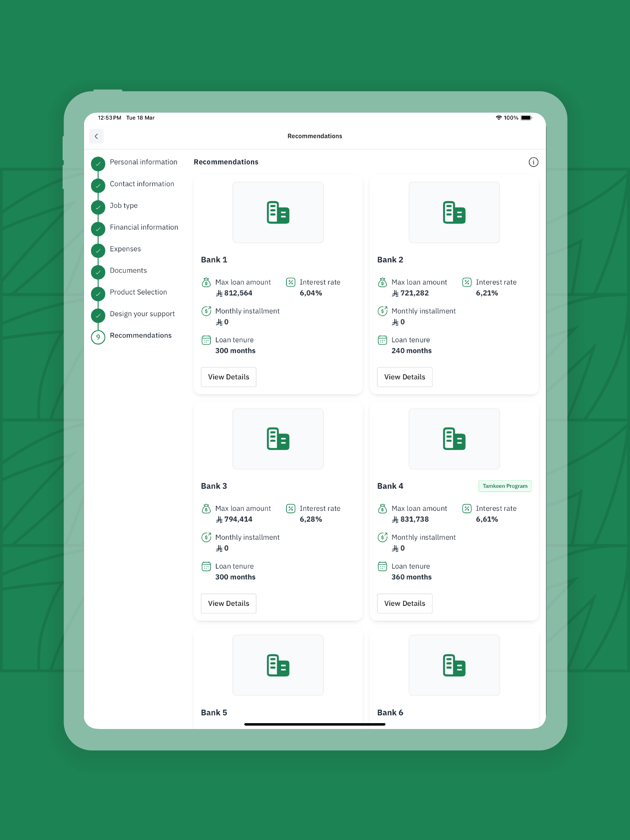The height and width of the screenshot is (840, 630).
Task: Click the battery indicator in the status bar
Action: click(x=526, y=118)
